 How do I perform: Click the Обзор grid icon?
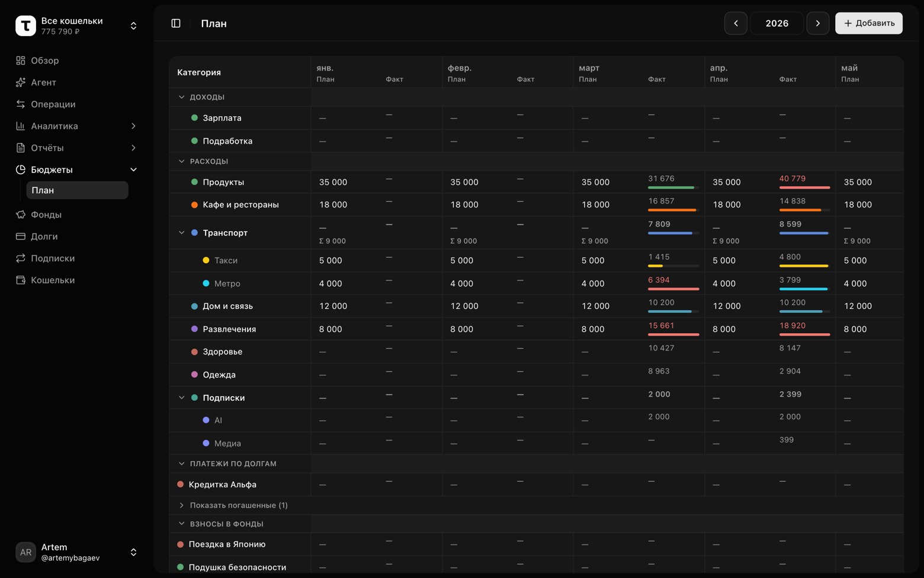(x=21, y=60)
